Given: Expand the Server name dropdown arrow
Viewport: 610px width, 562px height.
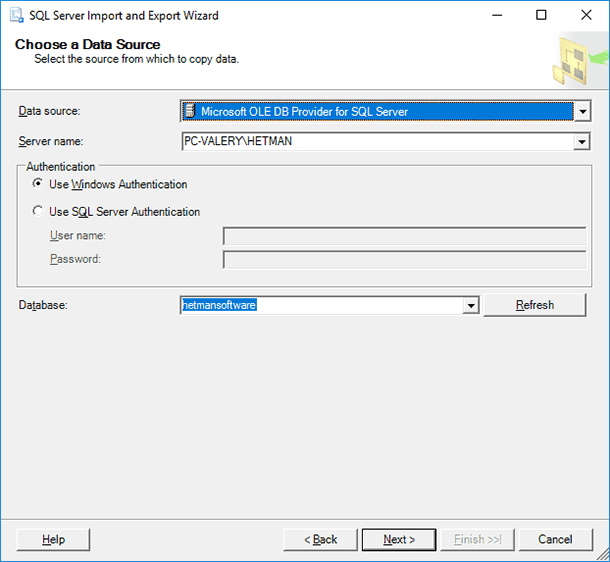Looking at the screenshot, I should tap(582, 142).
